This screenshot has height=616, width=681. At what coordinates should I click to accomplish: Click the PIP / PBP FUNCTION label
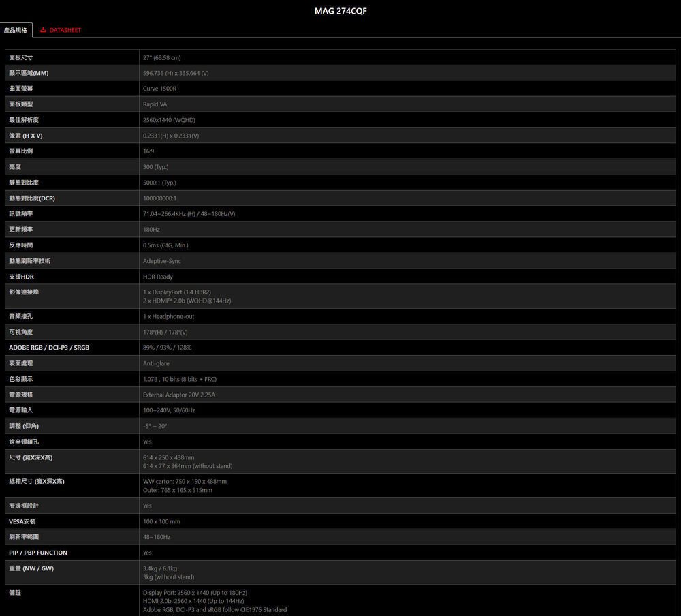point(38,553)
